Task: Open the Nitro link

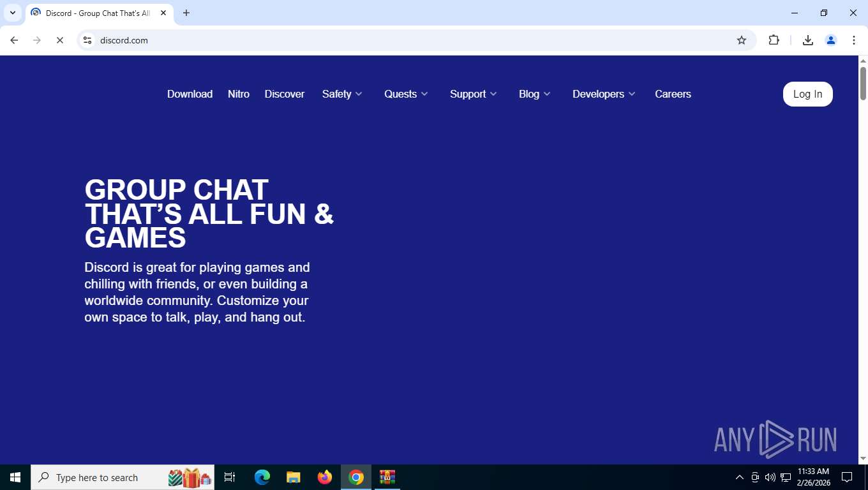Action: [239, 94]
